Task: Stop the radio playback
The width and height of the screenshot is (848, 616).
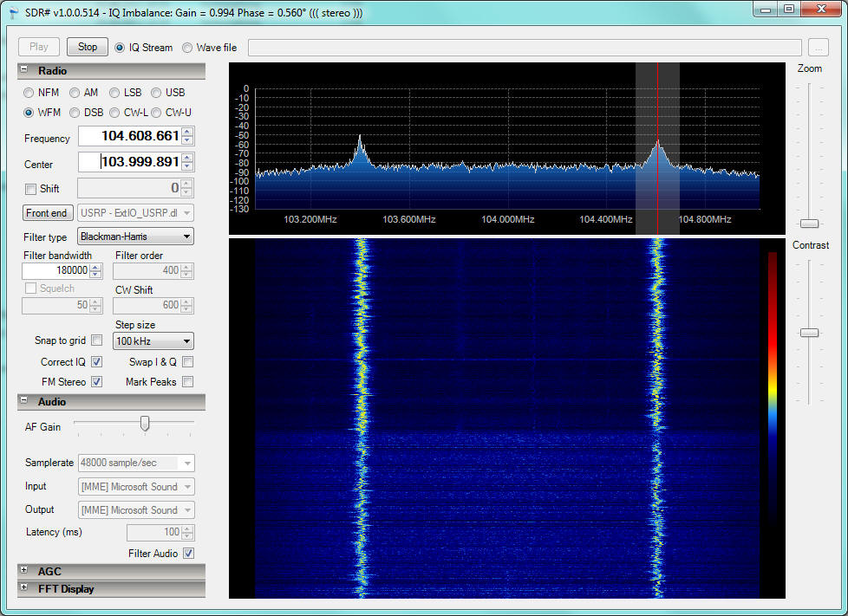Action: (x=87, y=47)
